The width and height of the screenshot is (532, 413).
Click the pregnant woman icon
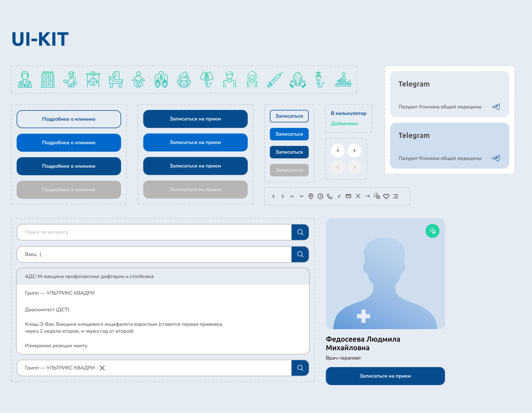pos(70,80)
